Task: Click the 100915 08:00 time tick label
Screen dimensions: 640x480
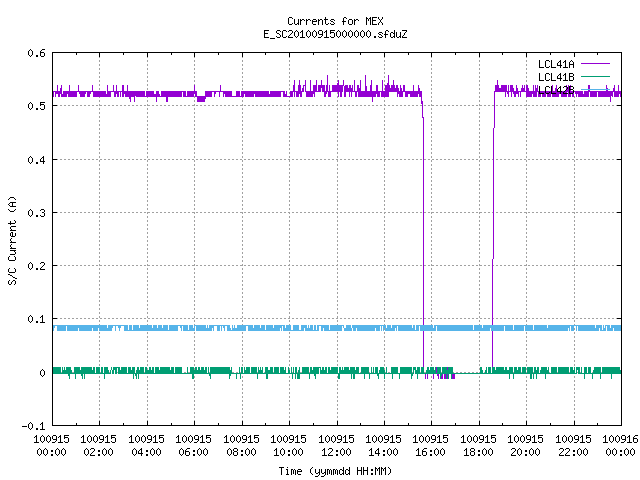Action: coord(241,445)
